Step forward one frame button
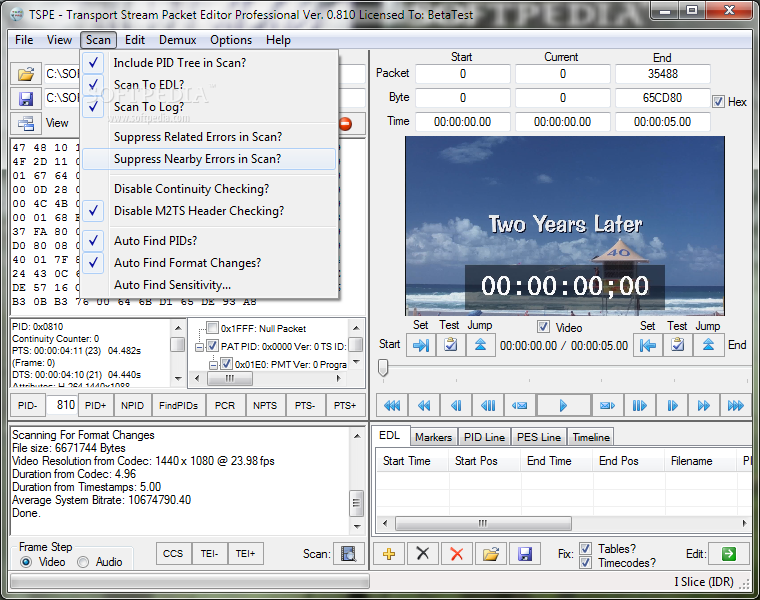Viewport: 760px width, 600px height. pos(672,405)
